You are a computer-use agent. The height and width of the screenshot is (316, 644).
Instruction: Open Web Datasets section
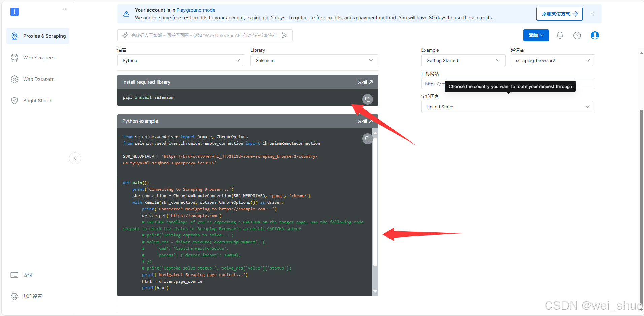[x=38, y=79]
